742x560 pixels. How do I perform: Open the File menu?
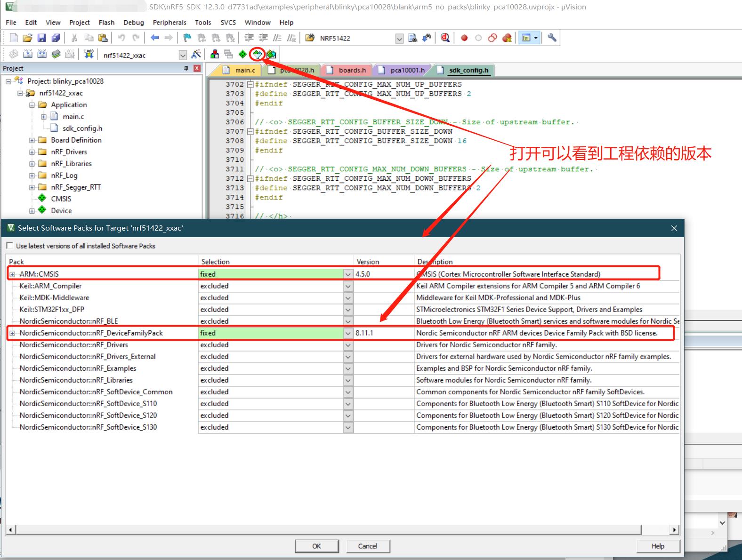11,22
